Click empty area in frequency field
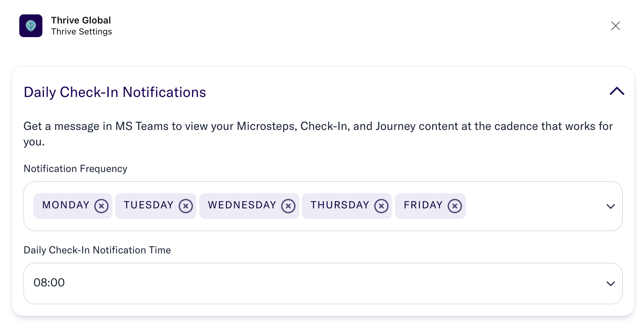Screen dimensions: 644x325 530,206
